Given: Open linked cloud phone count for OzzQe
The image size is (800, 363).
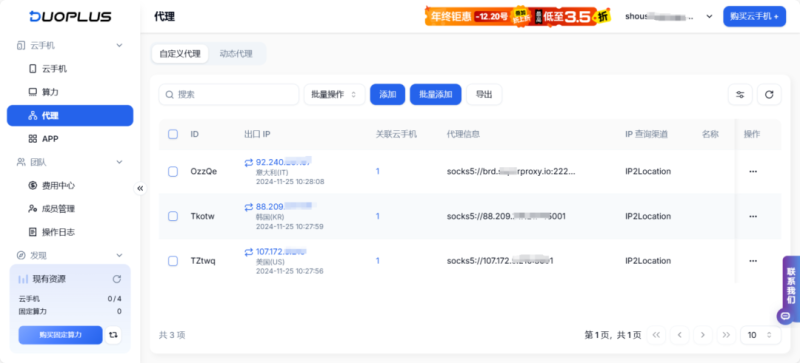Looking at the screenshot, I should [x=378, y=172].
